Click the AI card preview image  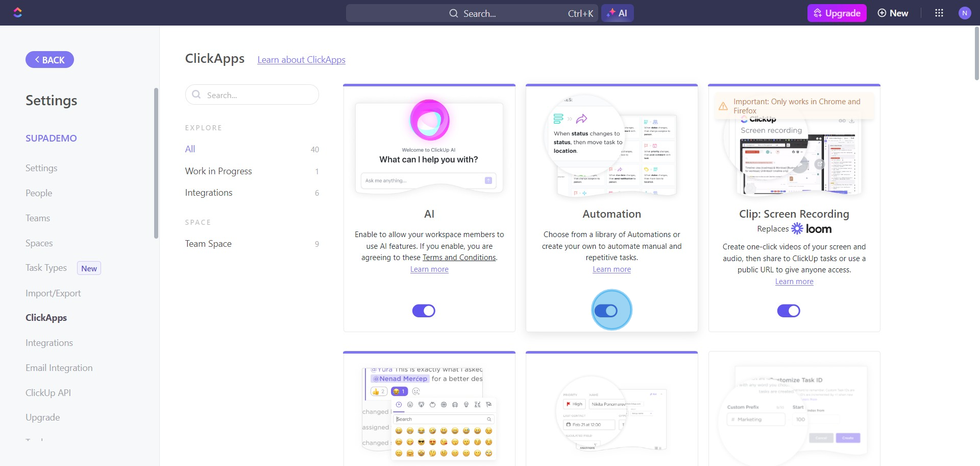pos(429,147)
